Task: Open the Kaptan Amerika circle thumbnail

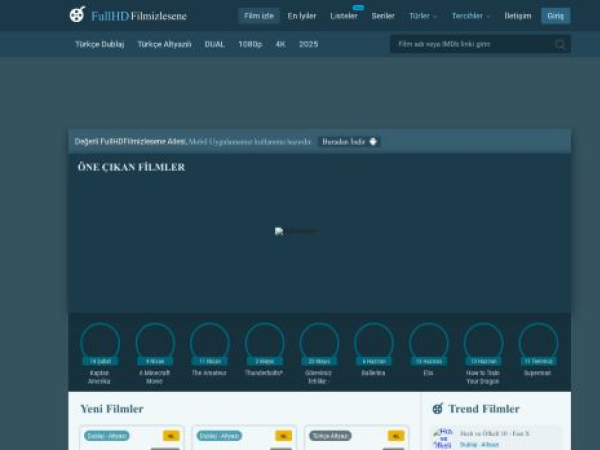Action: click(x=100, y=342)
